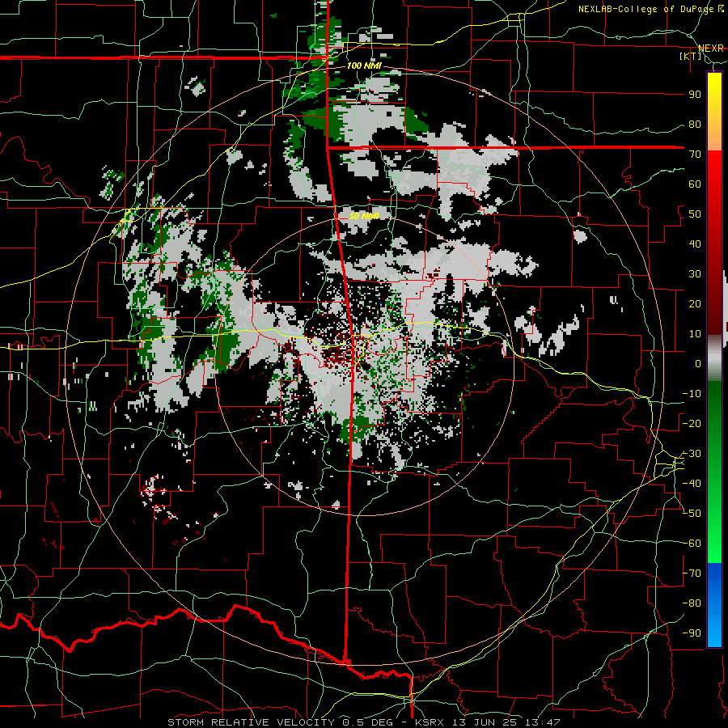The image size is (728, 728).
Task: Click the -90 value on the velocity scale
Action: pyautogui.click(x=692, y=633)
